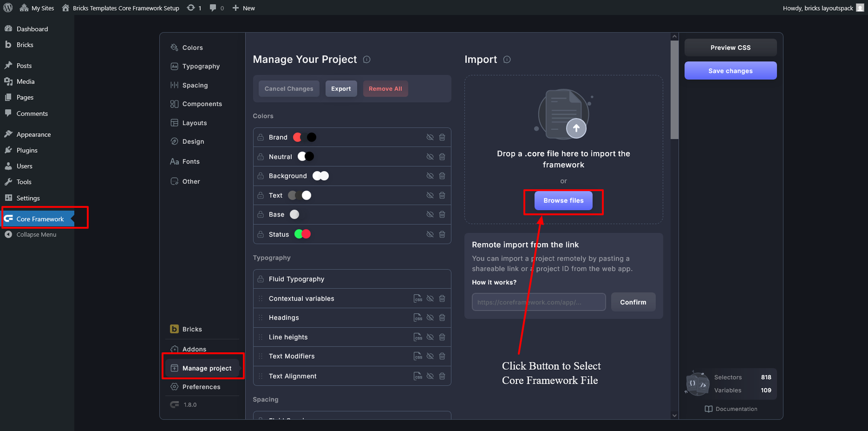Open the Colors section in plugin nav
The height and width of the screenshot is (431, 868).
pyautogui.click(x=187, y=48)
